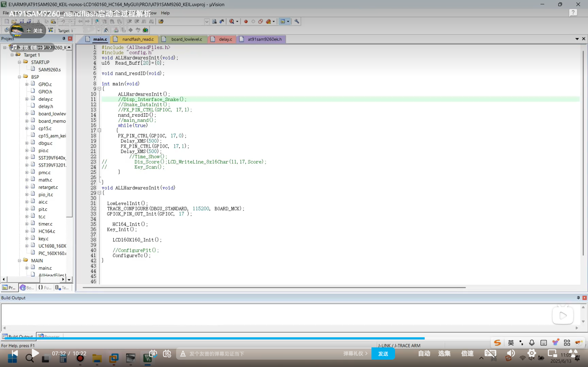Screen dimensions: 588x367
Task: Close the Build Output panel
Action: [x=584, y=298]
